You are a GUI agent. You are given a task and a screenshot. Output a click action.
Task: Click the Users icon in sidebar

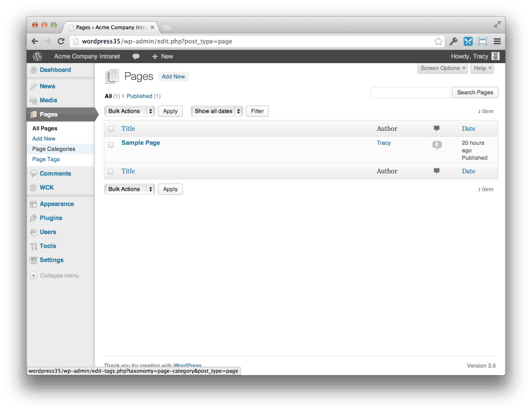coord(33,232)
